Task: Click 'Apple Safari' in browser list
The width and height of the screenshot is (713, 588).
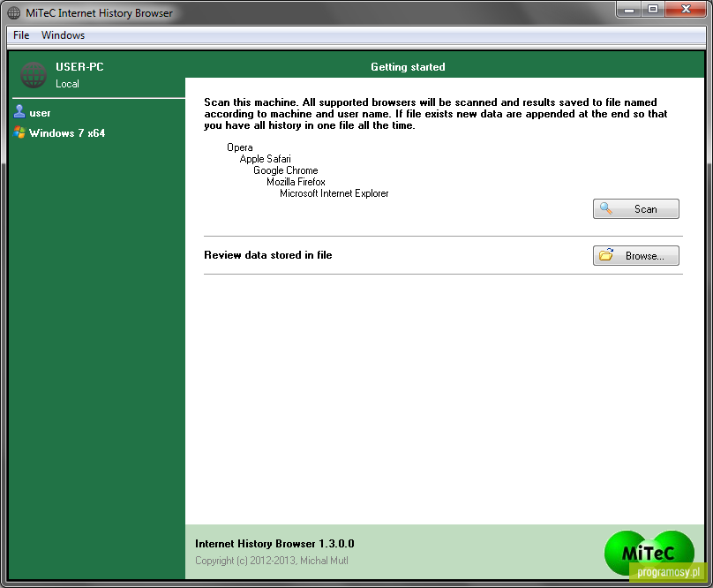Action: point(265,159)
